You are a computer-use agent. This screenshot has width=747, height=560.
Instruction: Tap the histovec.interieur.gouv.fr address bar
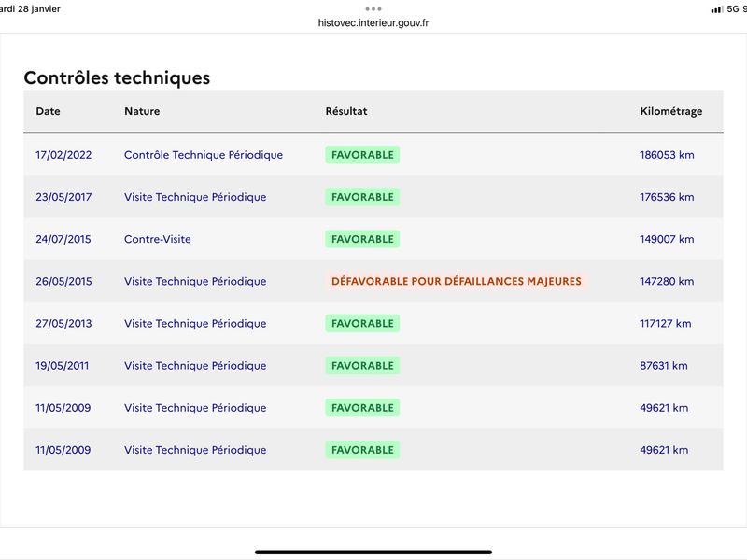pos(373,22)
